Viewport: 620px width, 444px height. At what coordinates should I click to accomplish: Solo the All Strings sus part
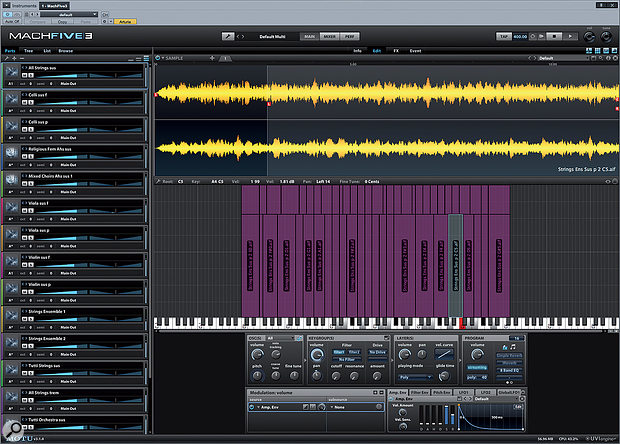[31, 75]
